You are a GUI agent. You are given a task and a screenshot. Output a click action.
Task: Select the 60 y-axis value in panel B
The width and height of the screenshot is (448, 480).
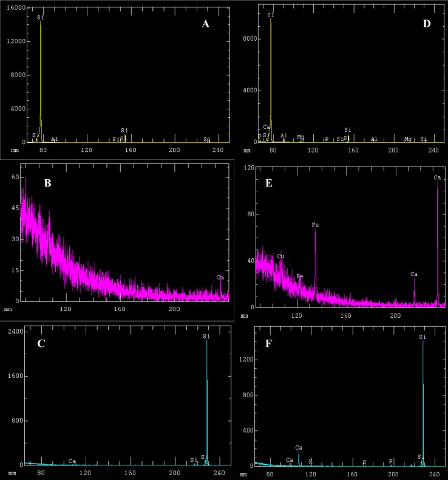tap(15, 177)
